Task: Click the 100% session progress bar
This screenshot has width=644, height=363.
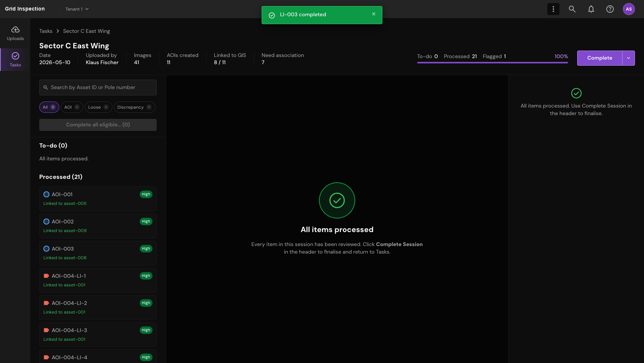Action: 493,63
